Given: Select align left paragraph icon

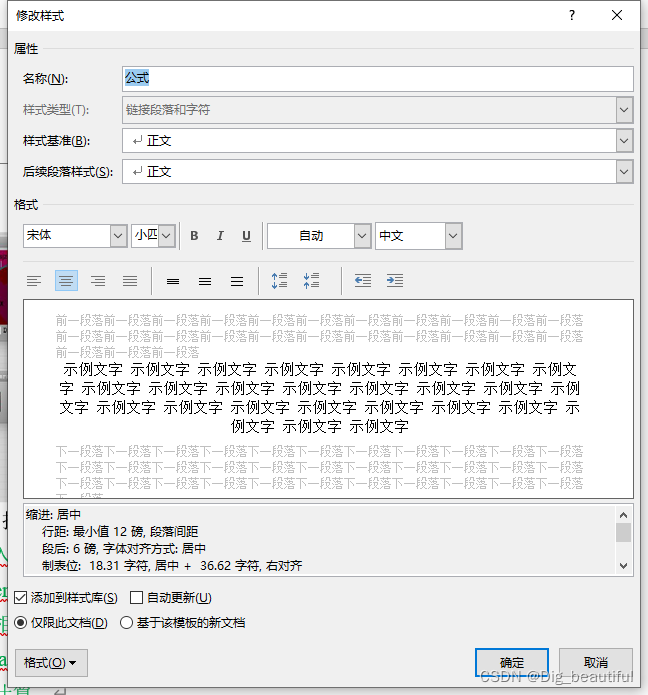Looking at the screenshot, I should coord(34,281).
